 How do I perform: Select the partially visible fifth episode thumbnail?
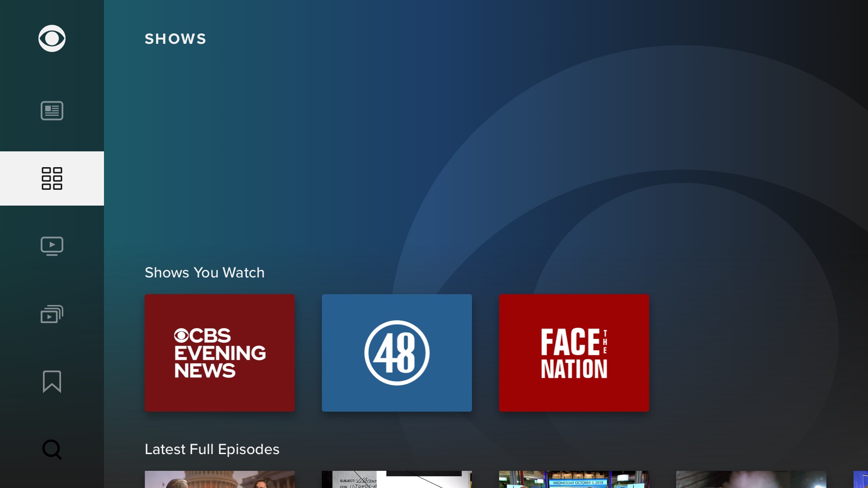pyautogui.click(x=860, y=480)
